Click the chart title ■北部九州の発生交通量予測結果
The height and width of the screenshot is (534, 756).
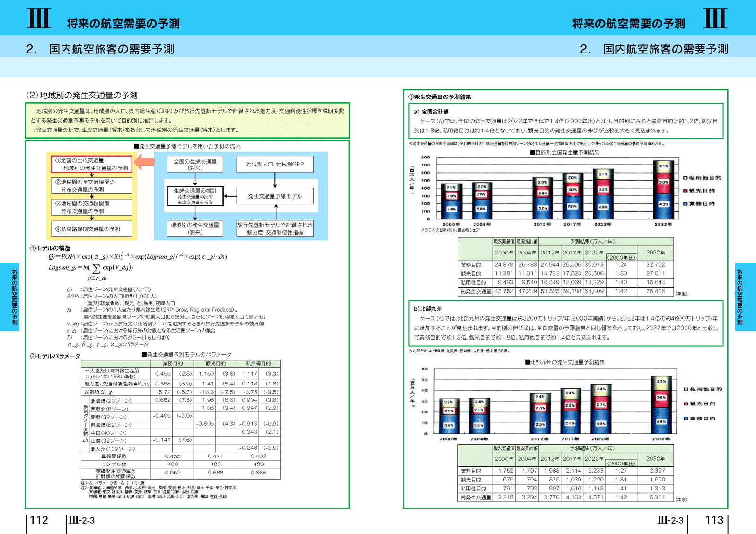(564, 362)
